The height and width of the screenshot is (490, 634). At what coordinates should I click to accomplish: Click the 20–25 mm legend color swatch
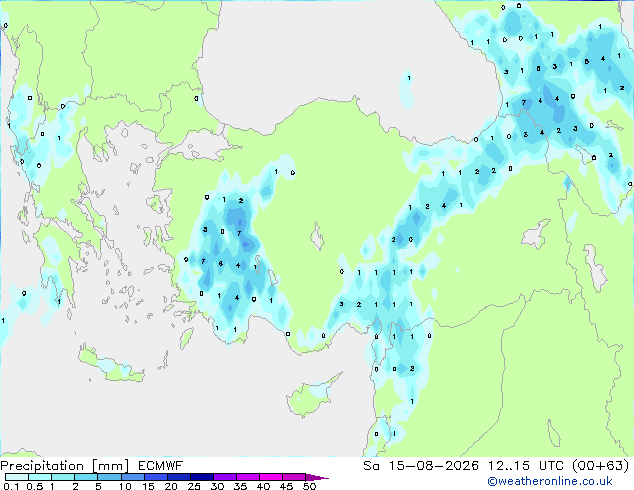178,477
